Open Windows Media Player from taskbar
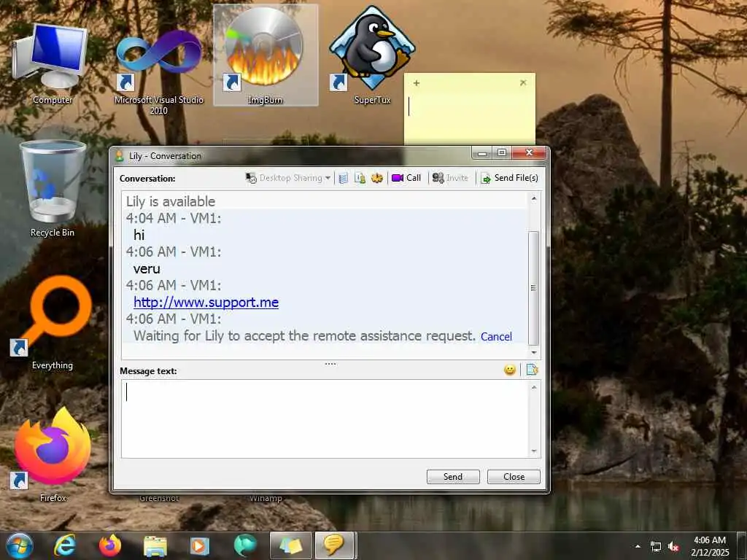This screenshot has width=747, height=560. click(x=200, y=545)
